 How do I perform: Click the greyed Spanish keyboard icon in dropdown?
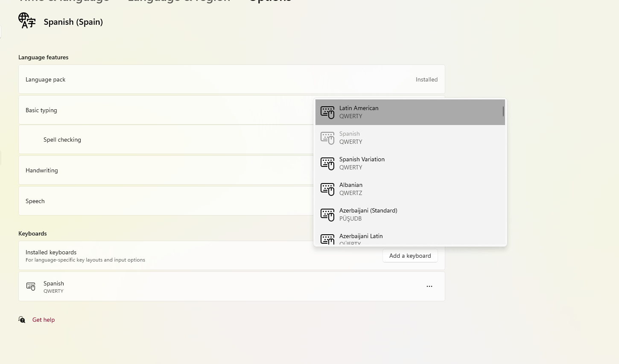click(327, 138)
